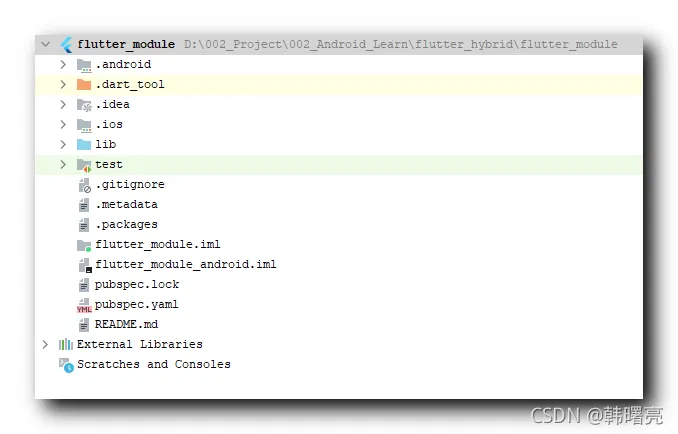
Task: Select the flutter_module.iml file
Action: (x=158, y=244)
